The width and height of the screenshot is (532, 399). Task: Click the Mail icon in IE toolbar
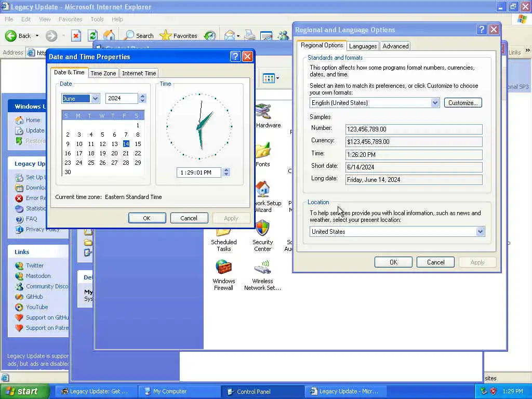tap(230, 36)
